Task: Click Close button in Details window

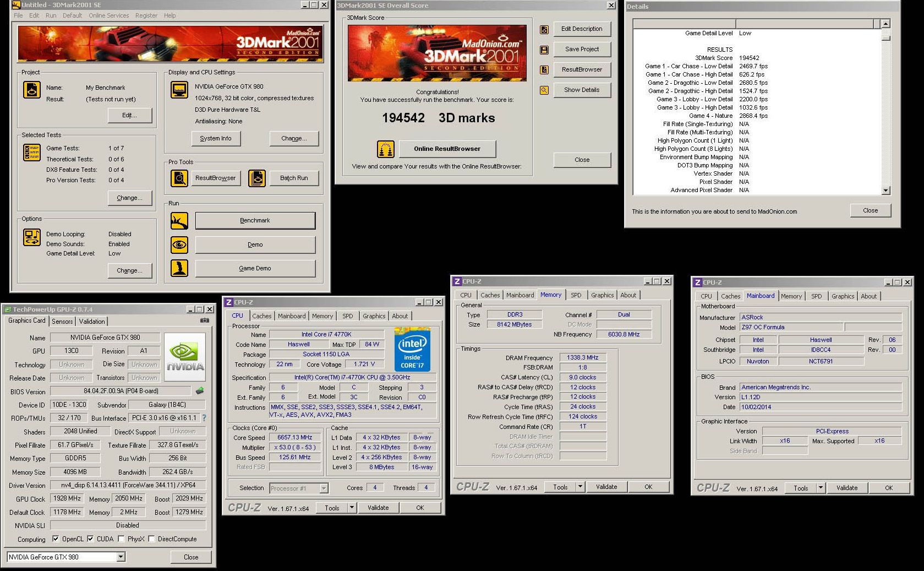Action: (x=870, y=210)
